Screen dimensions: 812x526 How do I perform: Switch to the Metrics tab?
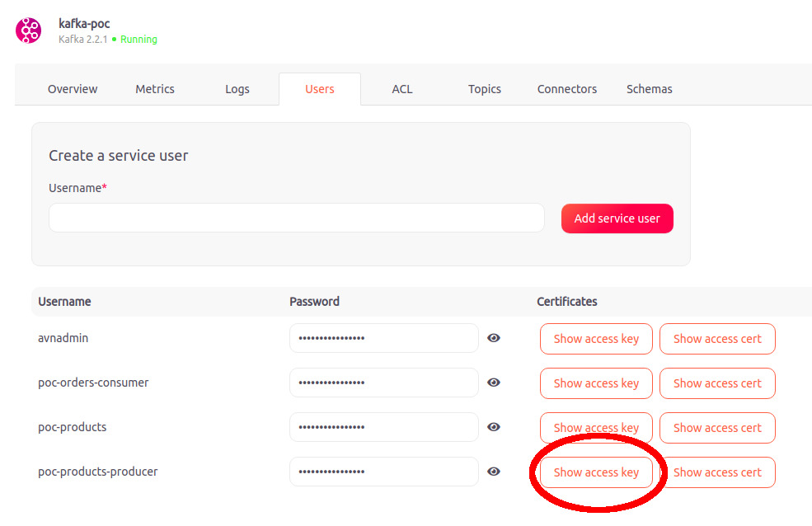click(155, 89)
